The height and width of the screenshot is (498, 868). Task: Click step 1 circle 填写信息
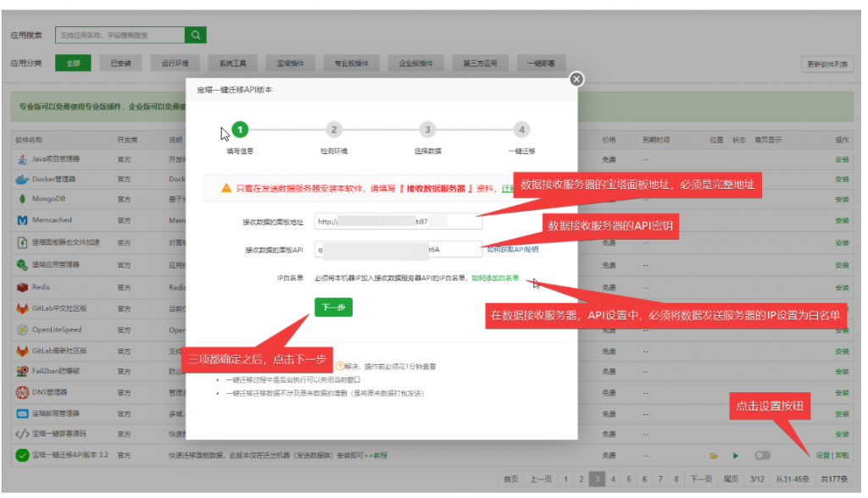[x=240, y=130]
